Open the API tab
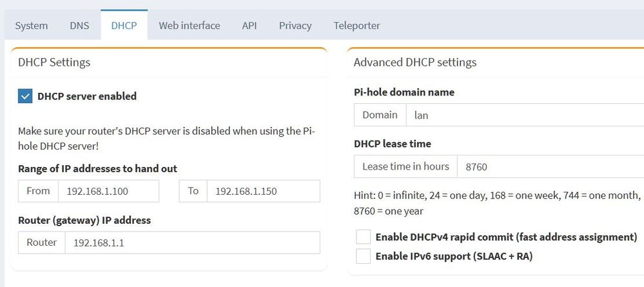Viewport: 644px width, 287px height. click(x=249, y=26)
